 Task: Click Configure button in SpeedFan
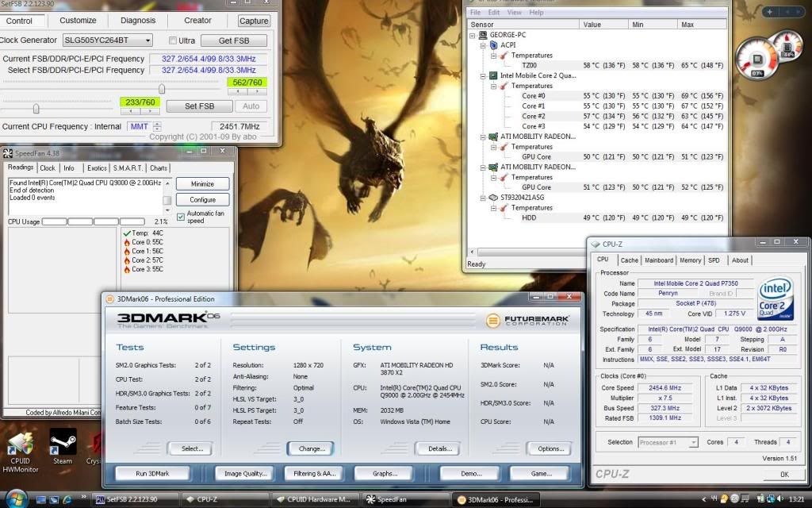click(202, 199)
